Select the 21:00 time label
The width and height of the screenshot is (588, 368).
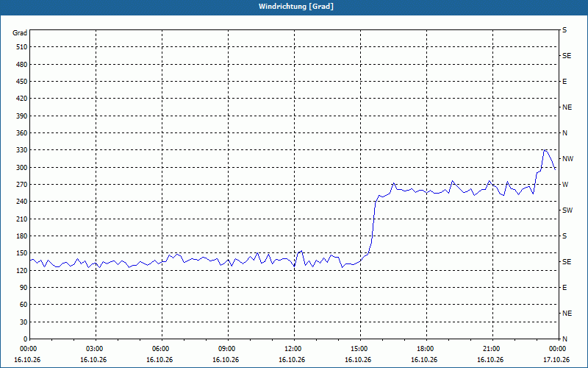(x=492, y=349)
